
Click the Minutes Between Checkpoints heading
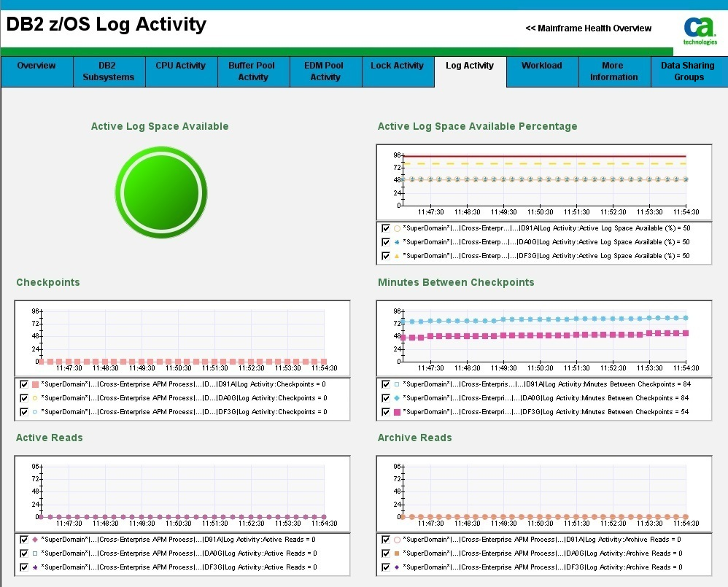pos(456,282)
